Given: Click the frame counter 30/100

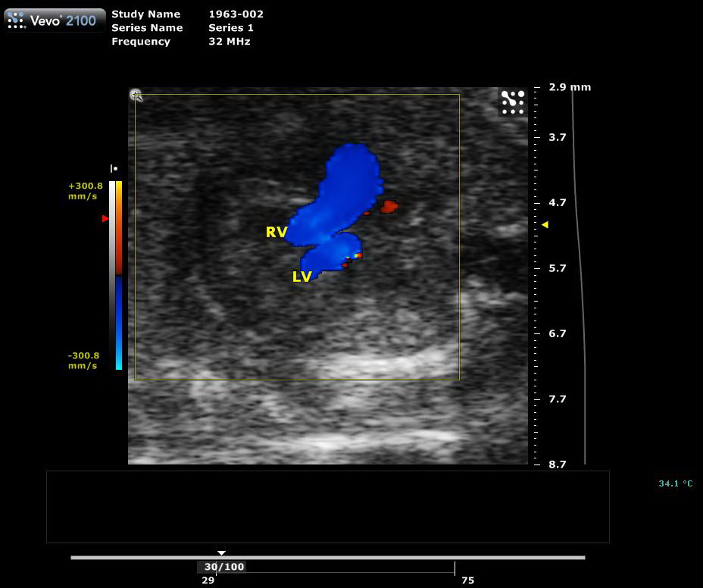Looking at the screenshot, I should (x=224, y=567).
